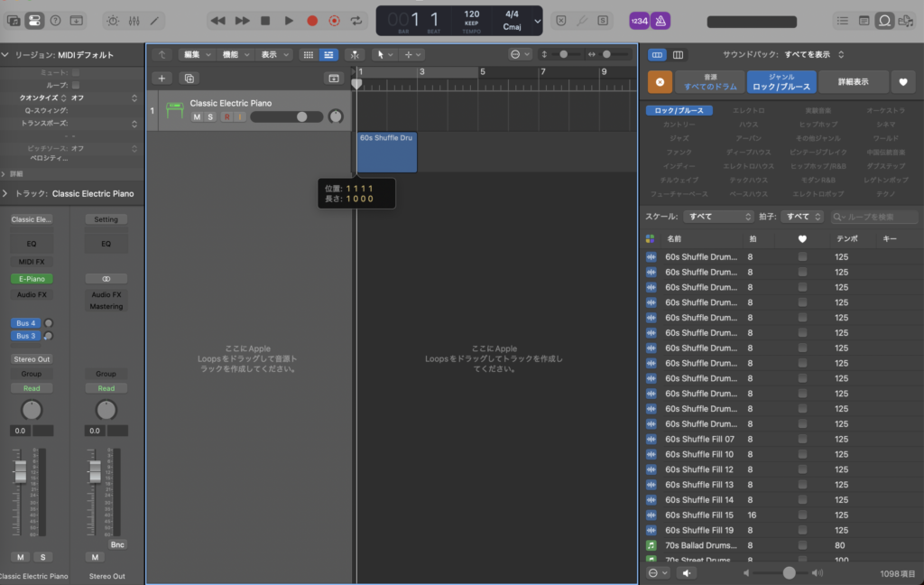Viewport: 924px width, 585px height.
Task: Toggle the metronome icon
Action: [x=661, y=19]
